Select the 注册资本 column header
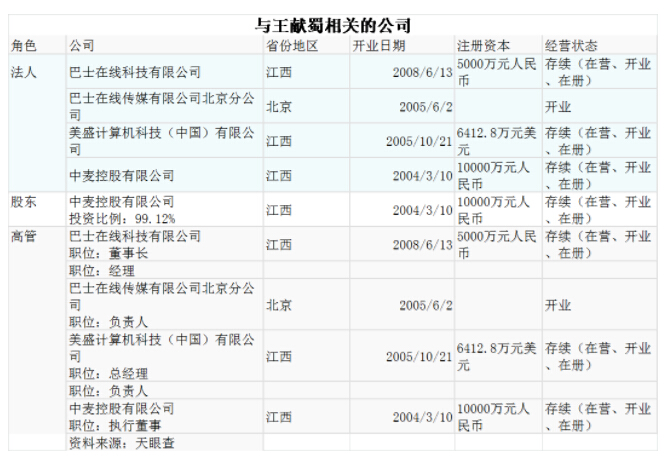 pos(483,46)
